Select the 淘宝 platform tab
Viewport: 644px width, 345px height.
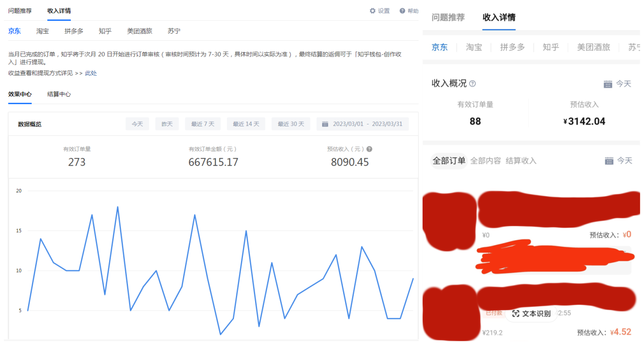[x=42, y=31]
